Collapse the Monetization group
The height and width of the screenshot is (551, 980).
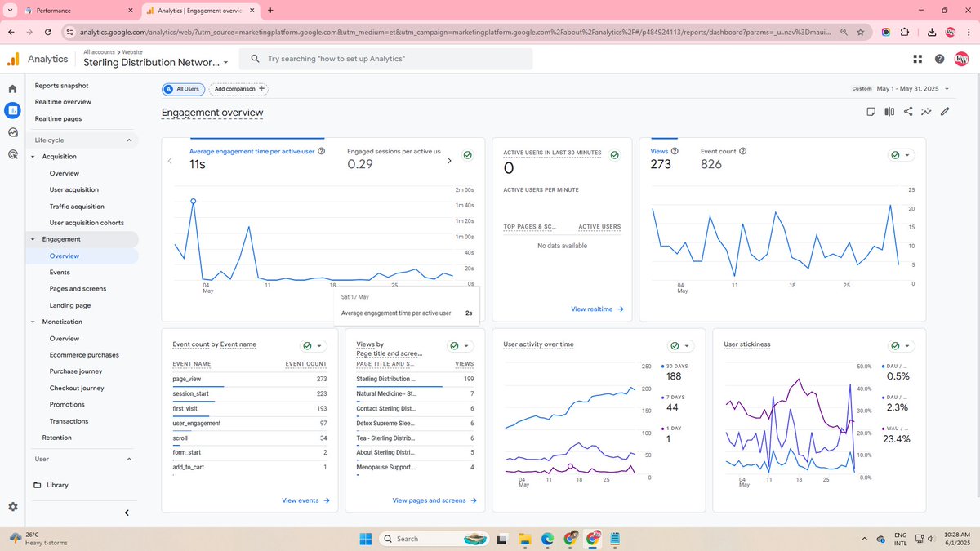tap(33, 322)
